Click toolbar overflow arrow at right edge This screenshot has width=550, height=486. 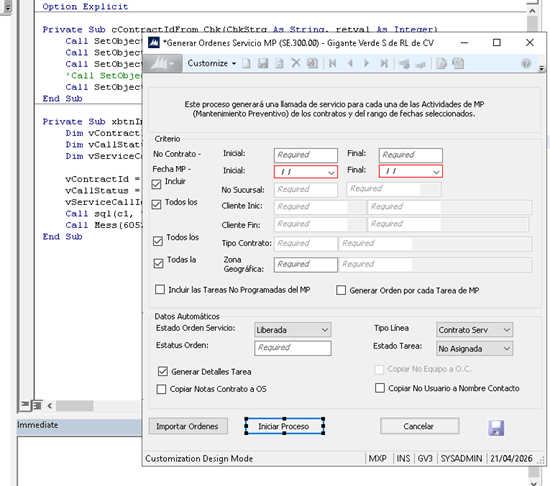(542, 68)
